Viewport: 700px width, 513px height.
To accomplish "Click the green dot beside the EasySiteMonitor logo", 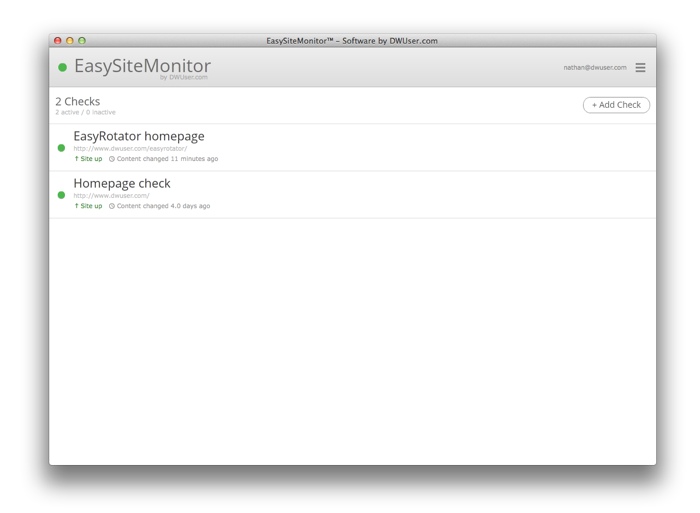I will [62, 68].
